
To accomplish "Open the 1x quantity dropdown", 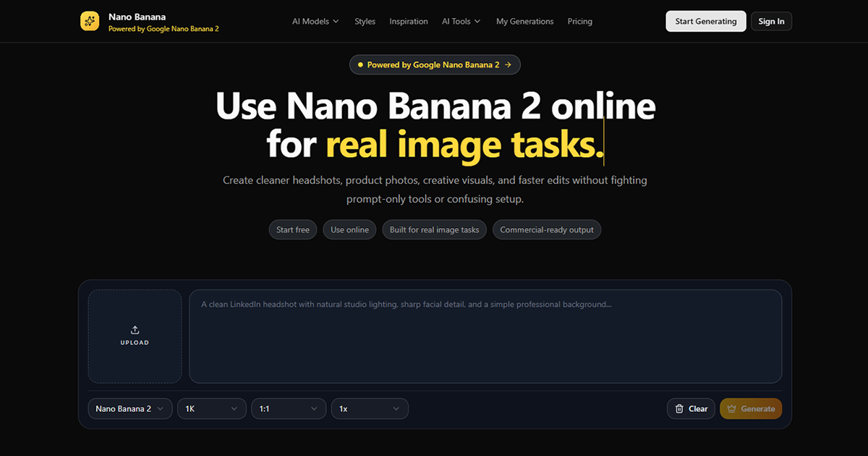I will coord(369,408).
